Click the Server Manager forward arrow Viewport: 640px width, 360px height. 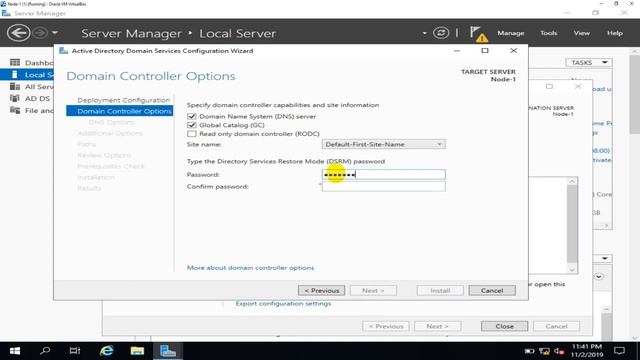[x=40, y=33]
